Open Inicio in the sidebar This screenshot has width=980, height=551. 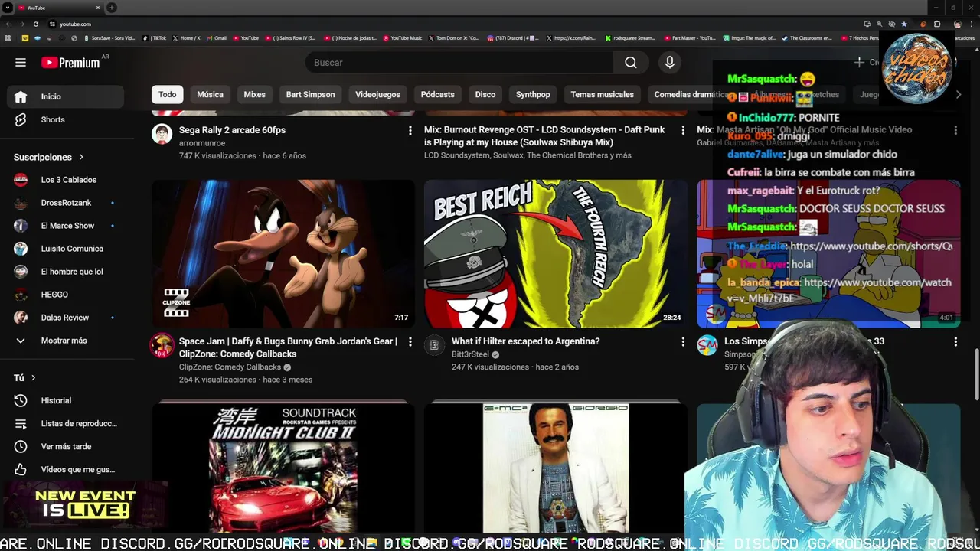coord(66,96)
